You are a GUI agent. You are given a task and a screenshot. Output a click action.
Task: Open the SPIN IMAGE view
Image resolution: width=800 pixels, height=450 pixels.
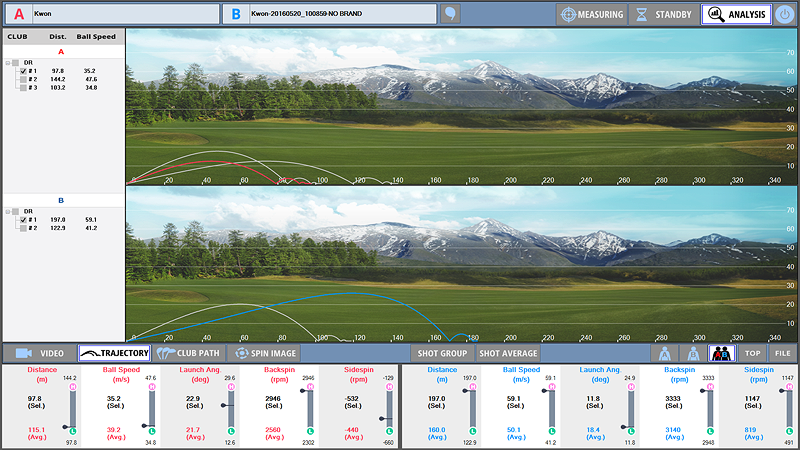264,353
